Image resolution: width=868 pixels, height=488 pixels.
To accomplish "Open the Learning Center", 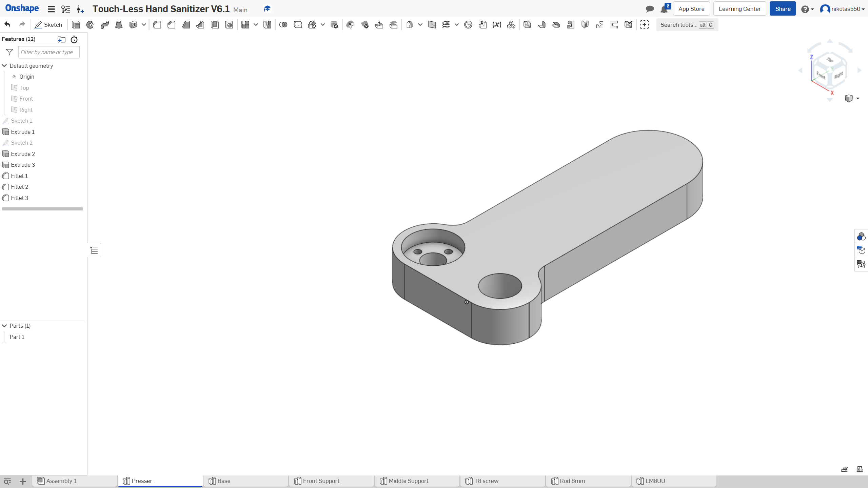I will tap(739, 8).
